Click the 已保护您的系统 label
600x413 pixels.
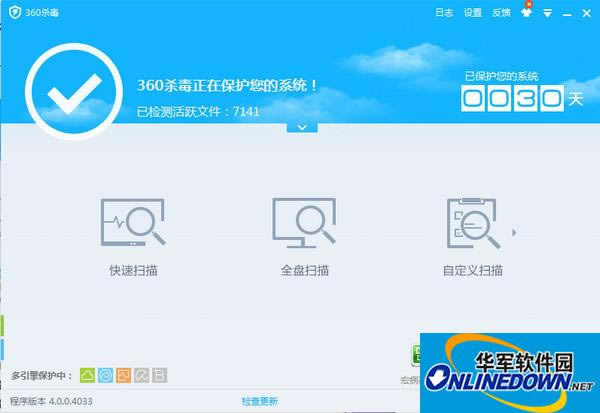(x=501, y=76)
